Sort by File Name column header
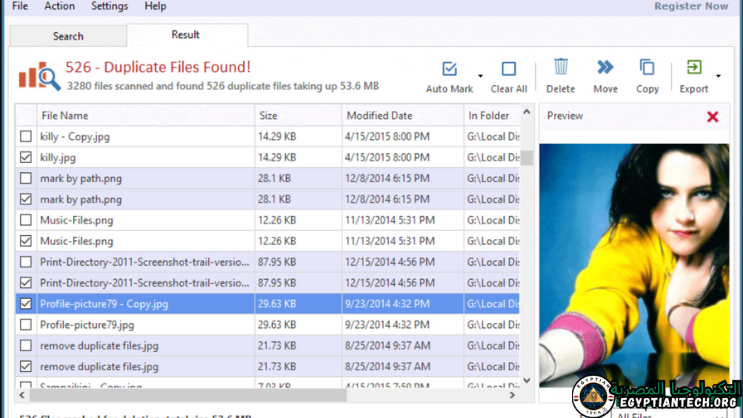This screenshot has height=418, width=743. pyautogui.click(x=145, y=116)
